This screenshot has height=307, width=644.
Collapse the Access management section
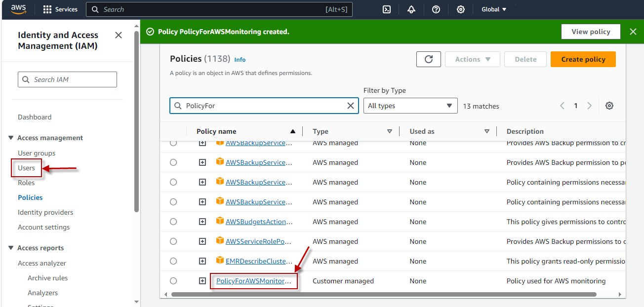tap(11, 138)
